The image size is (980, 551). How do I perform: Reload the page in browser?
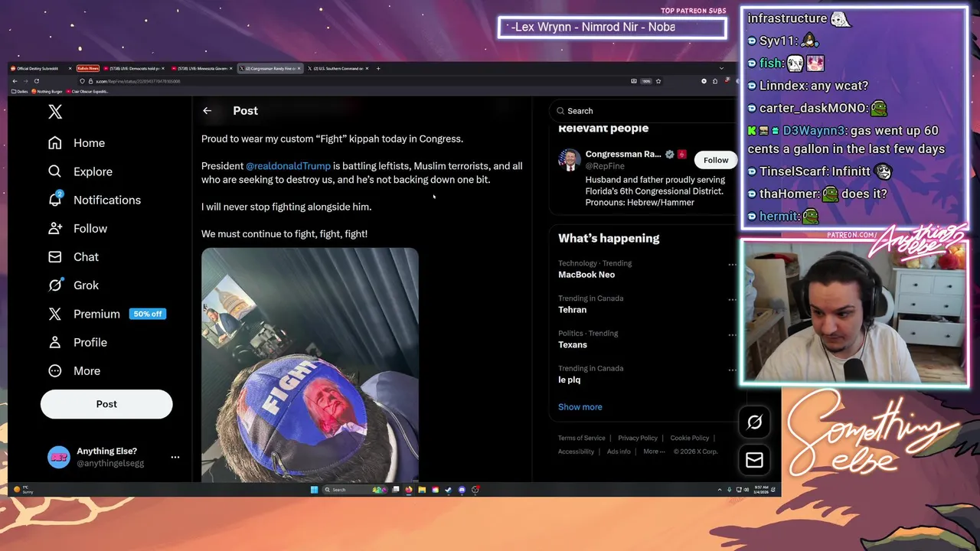tap(37, 81)
